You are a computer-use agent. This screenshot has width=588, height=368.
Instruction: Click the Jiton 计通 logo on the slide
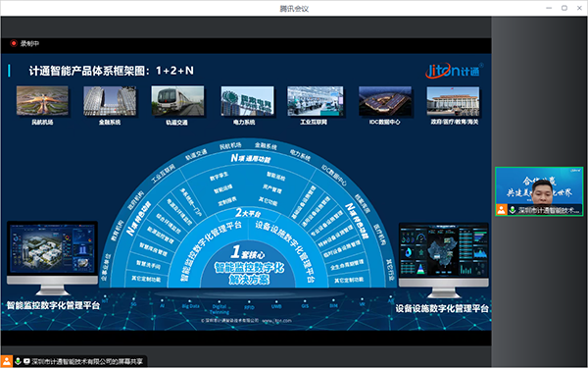[454, 71]
